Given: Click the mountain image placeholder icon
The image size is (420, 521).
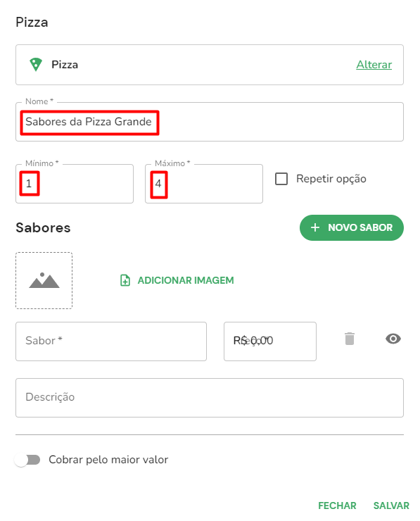Looking at the screenshot, I should coord(44,280).
